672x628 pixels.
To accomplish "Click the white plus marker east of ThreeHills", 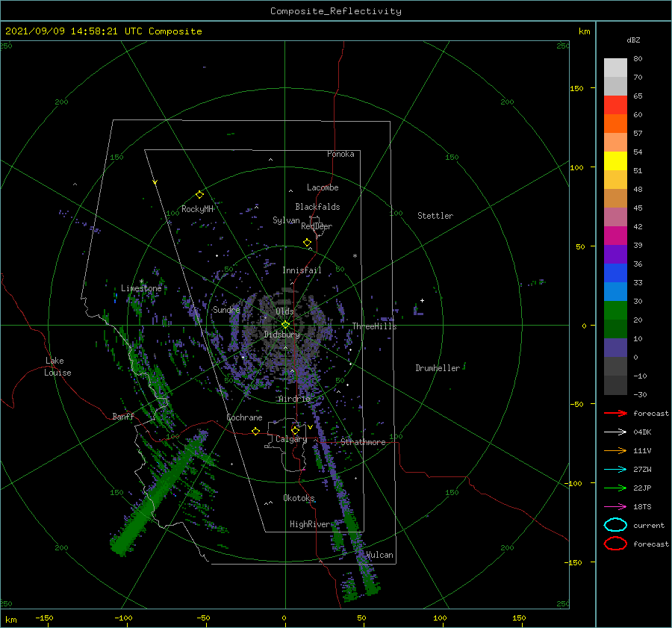I will tap(422, 300).
